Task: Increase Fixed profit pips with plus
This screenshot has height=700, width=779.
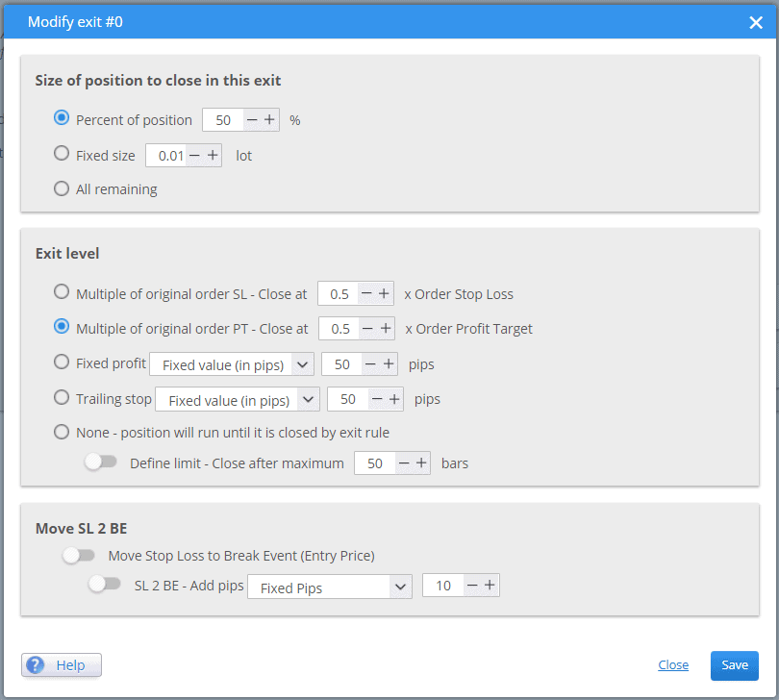Action: coord(389,364)
